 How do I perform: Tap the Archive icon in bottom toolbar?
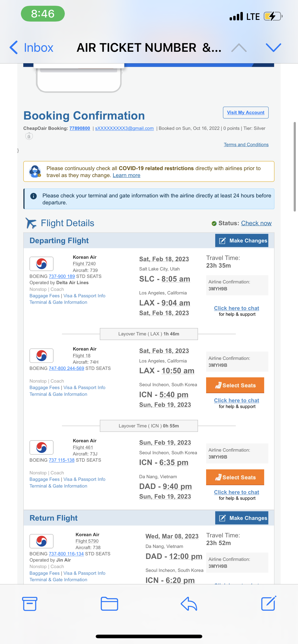tap(30, 604)
